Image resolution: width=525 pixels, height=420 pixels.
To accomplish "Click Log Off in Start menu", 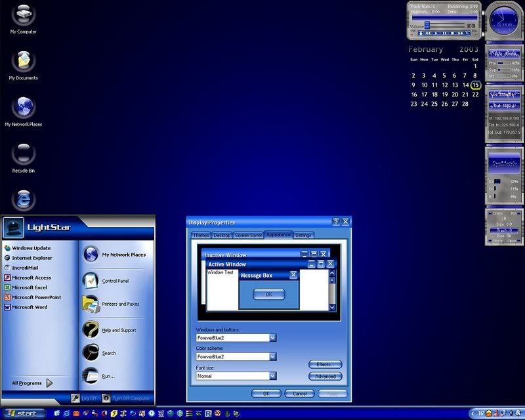I will pyautogui.click(x=85, y=398).
